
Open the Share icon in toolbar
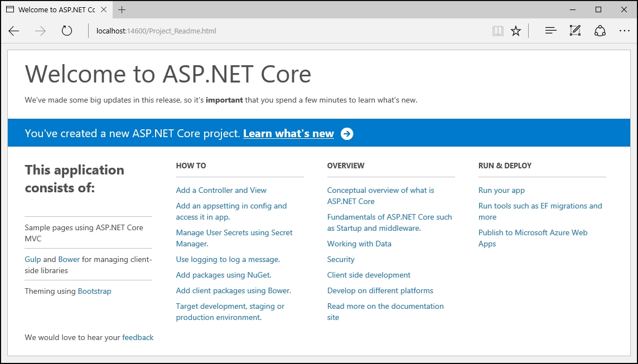(x=600, y=31)
